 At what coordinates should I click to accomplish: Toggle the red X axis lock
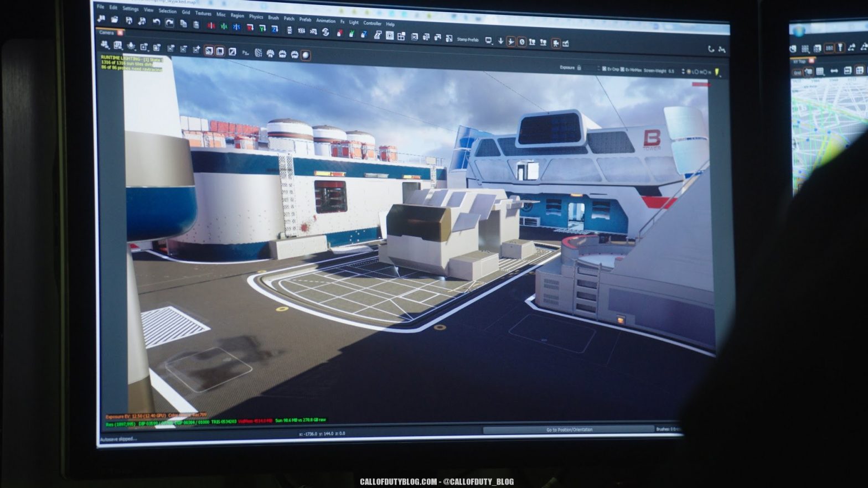tap(339, 33)
